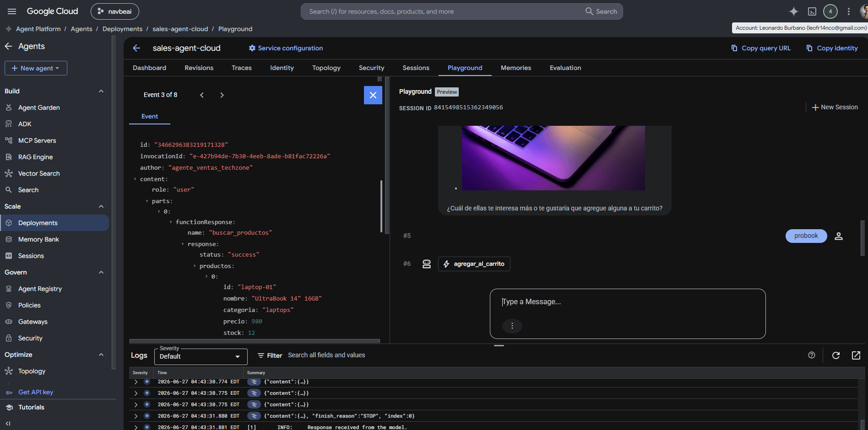Collapse the Scale section

point(101,206)
